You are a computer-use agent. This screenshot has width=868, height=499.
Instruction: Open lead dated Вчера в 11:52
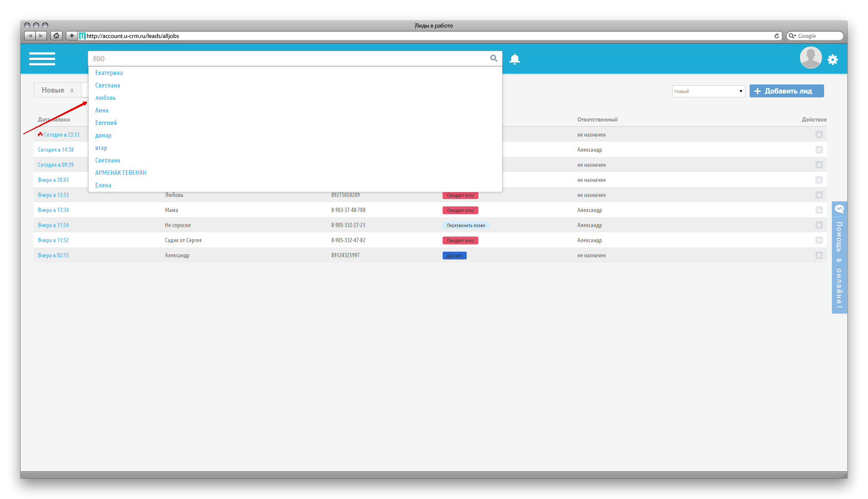53,240
